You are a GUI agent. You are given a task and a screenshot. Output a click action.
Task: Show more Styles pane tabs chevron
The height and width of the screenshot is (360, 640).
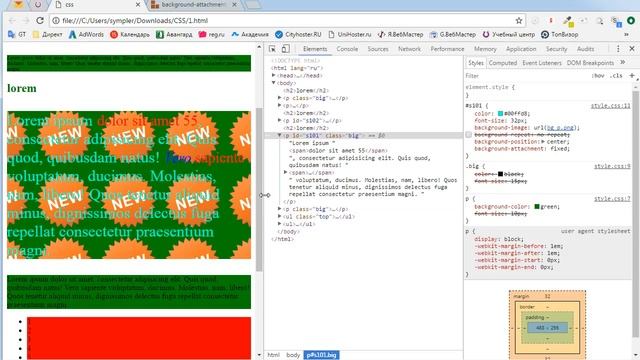[x=623, y=62]
